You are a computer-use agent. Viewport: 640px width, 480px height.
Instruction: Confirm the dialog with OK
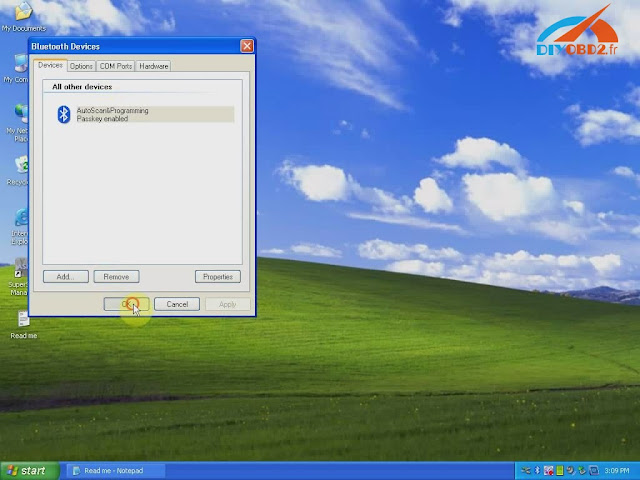coord(127,304)
